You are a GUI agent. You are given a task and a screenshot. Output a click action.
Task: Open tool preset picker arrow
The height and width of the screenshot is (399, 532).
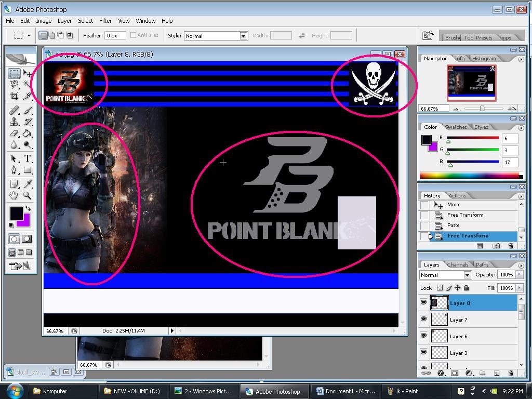point(29,35)
